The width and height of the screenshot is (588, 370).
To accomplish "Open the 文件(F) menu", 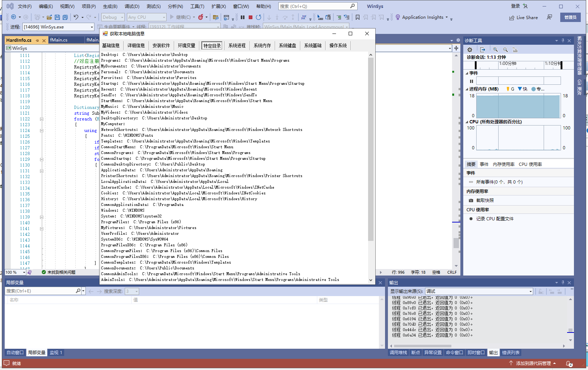I will (x=25, y=6).
